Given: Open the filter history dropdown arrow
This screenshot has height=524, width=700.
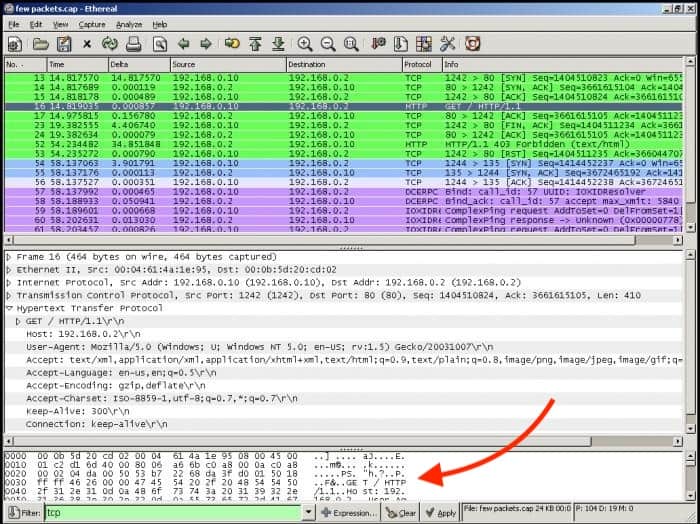Looking at the screenshot, I should pyautogui.click(x=308, y=513).
